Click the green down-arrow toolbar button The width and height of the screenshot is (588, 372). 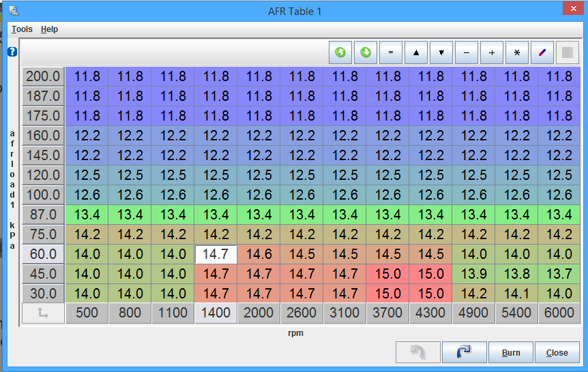[x=366, y=52]
